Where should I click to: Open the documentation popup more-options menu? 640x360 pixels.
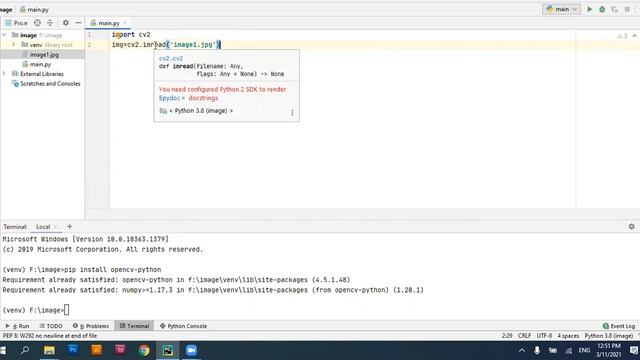(x=292, y=112)
